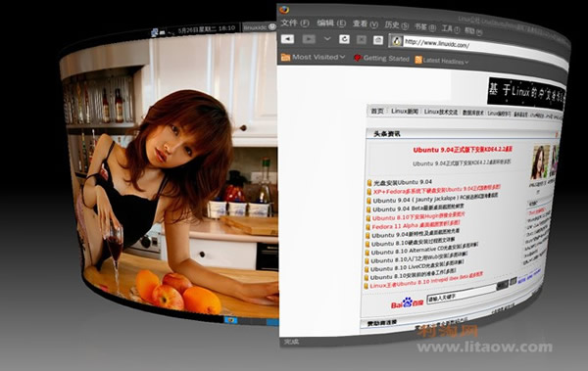Open the 文件(F) menu
Screen dimensions: 588x371
(x=295, y=23)
